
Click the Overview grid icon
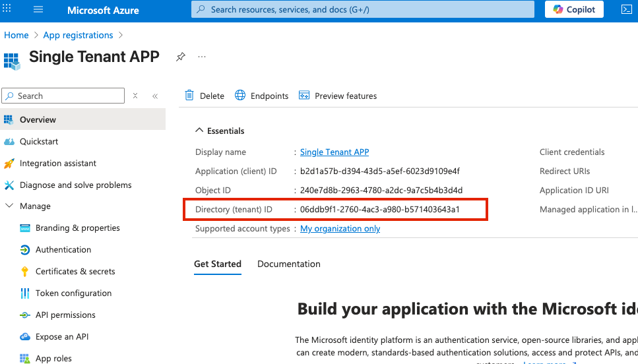(x=9, y=119)
